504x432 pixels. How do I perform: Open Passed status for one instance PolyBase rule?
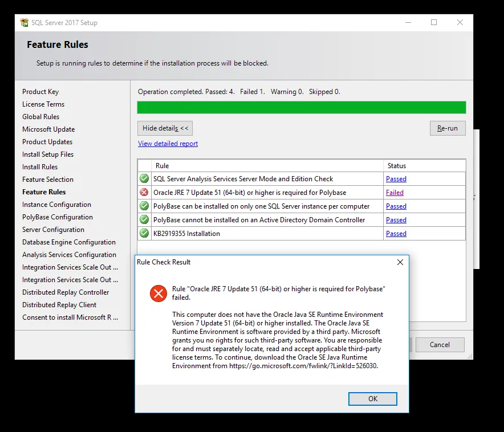coord(396,206)
